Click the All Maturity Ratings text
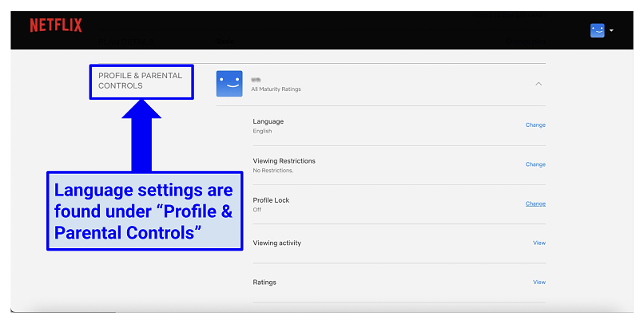 click(276, 89)
